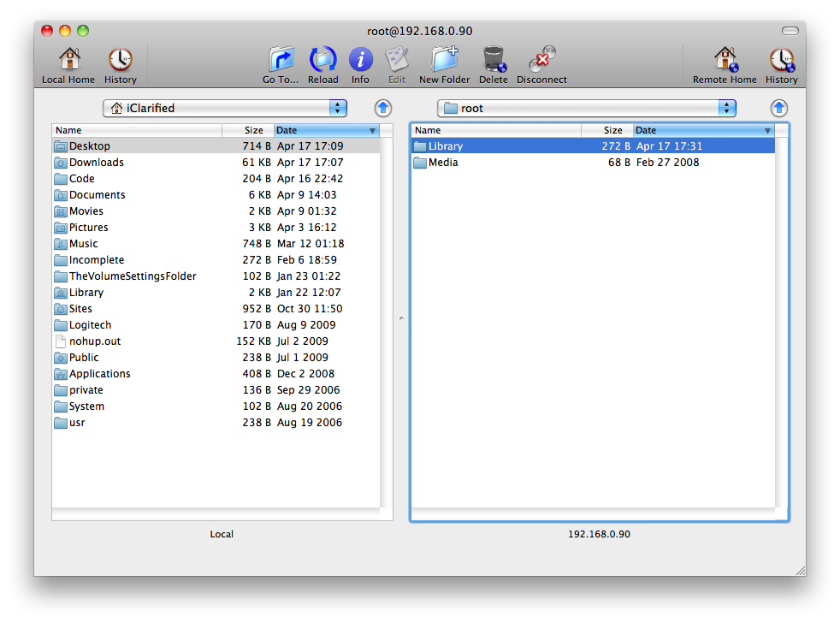Screen dimensions: 840x623
Task: Go up one level in local pane
Action: (x=383, y=108)
